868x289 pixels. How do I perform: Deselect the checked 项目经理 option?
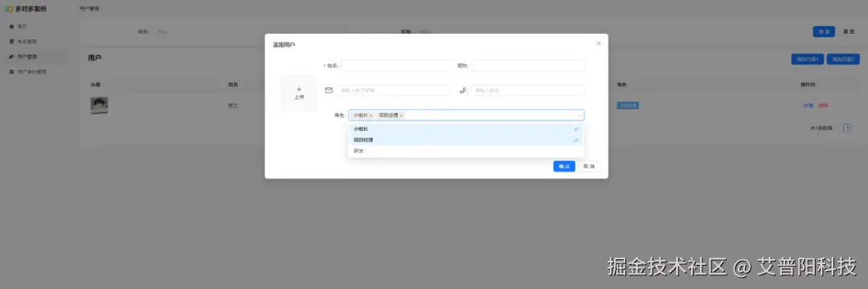[x=465, y=140]
